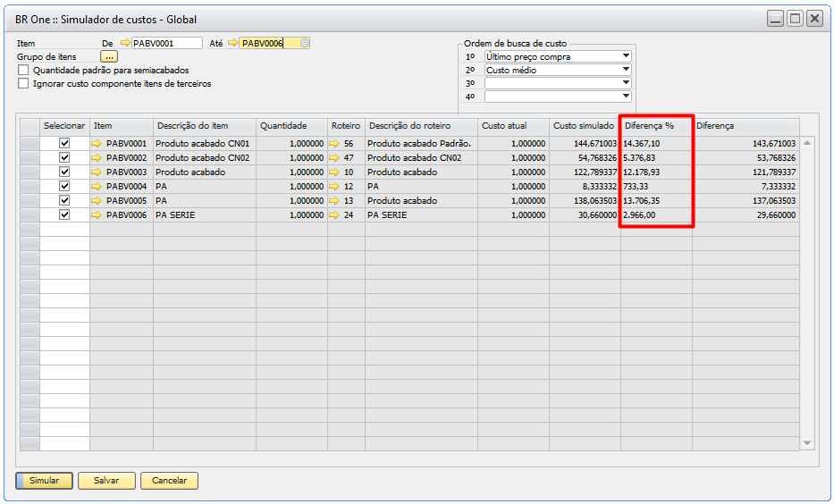This screenshot has height=504, width=834.
Task: Open the link arrow for item PABV0003
Action: (97, 172)
